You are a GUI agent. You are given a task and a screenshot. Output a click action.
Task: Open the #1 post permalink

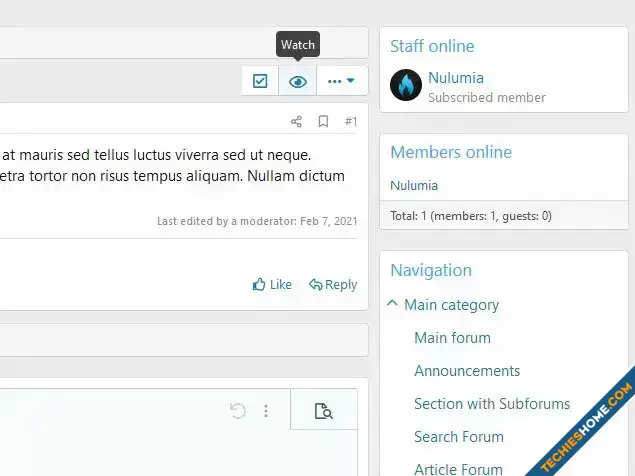pos(351,122)
